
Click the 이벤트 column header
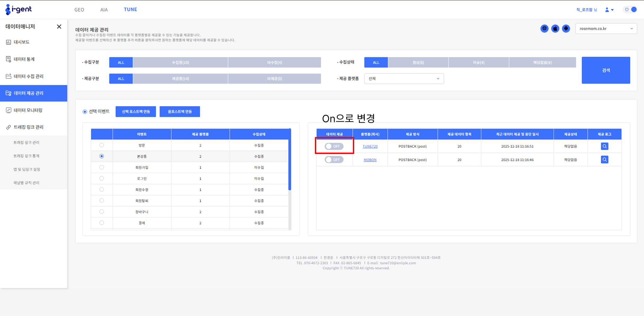tap(142, 134)
